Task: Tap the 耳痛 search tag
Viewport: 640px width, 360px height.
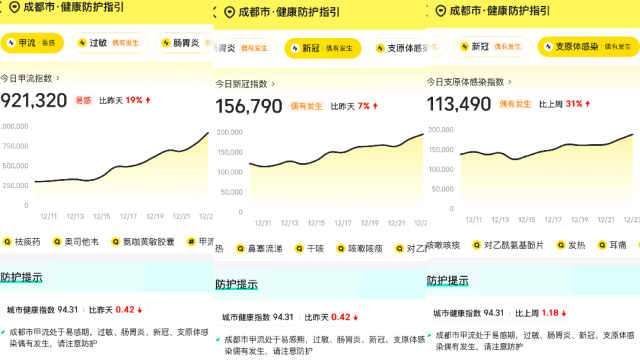Action: click(x=612, y=245)
